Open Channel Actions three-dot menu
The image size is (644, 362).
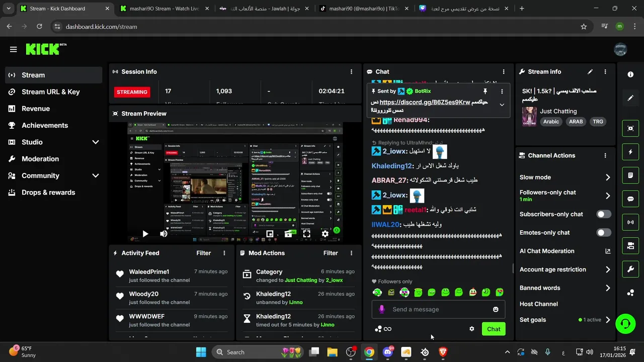[605, 156]
